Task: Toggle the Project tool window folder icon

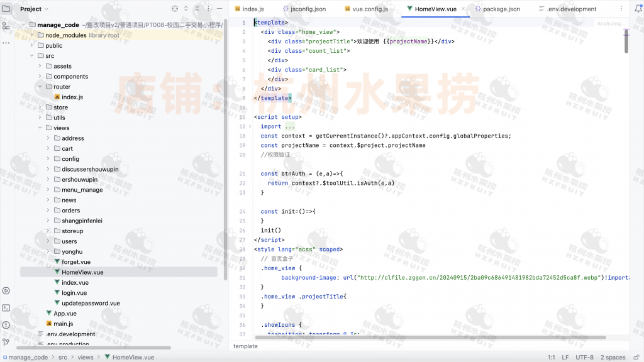Action: click(6, 9)
